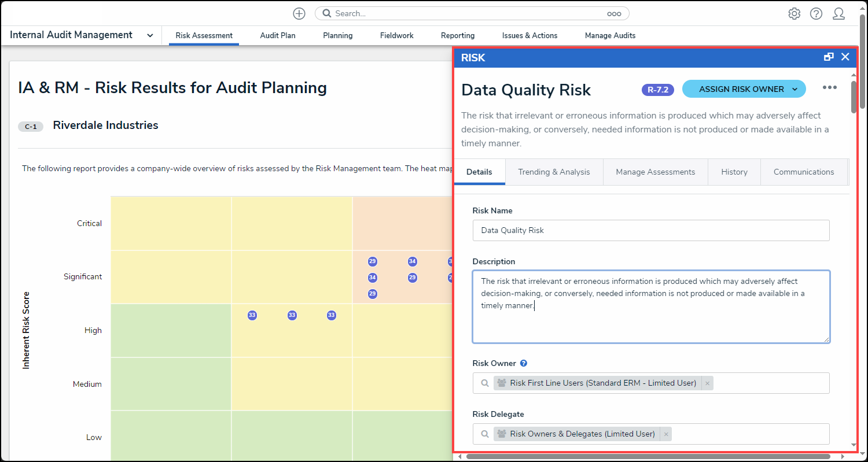Viewport: 868px width, 462px height.
Task: Open the user profile icon
Action: pos(838,14)
